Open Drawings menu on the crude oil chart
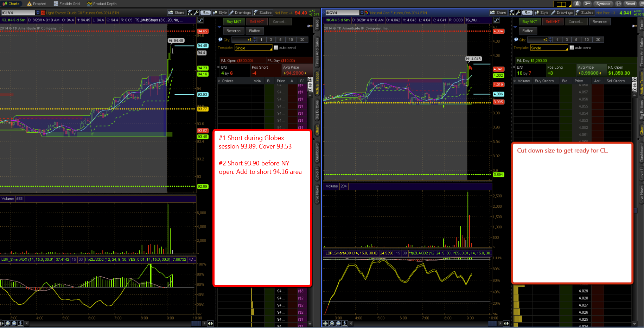This screenshot has width=644, height=328. 240,13
